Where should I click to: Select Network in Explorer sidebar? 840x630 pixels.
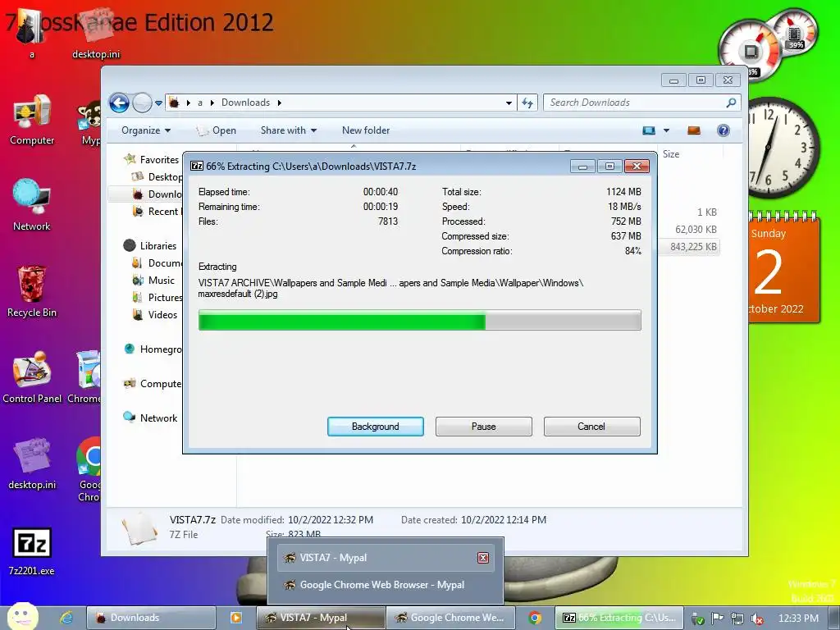[x=151, y=418]
